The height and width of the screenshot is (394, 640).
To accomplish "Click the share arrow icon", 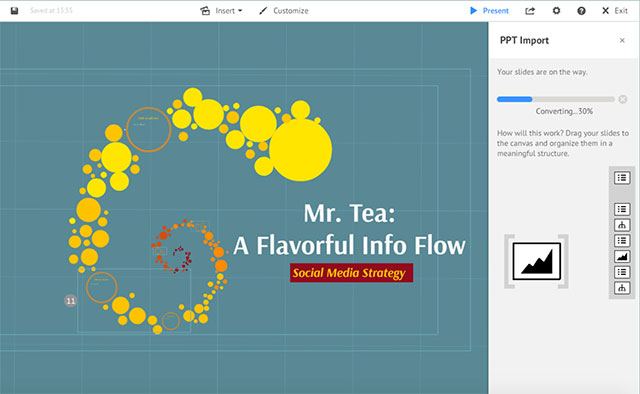I will click(x=530, y=11).
